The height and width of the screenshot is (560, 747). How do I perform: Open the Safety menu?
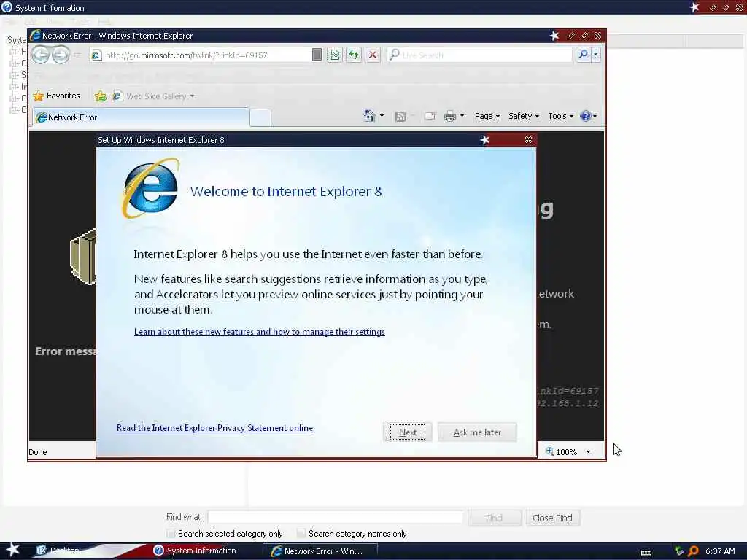[x=524, y=116]
